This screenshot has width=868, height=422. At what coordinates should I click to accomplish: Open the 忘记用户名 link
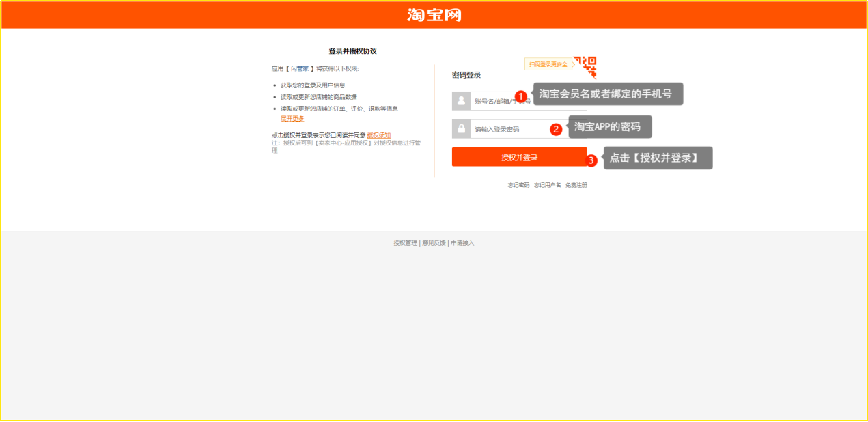pyautogui.click(x=547, y=185)
